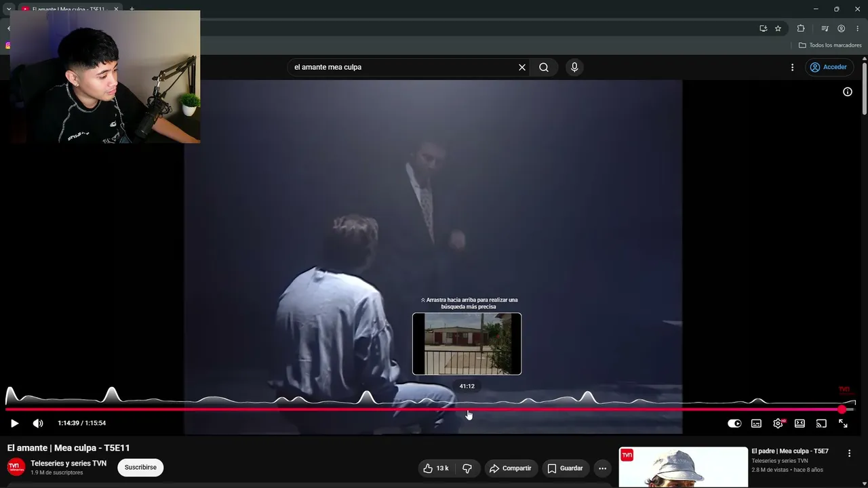Open the player settings gear
Viewport: 868px width, 488px height.
778,424
